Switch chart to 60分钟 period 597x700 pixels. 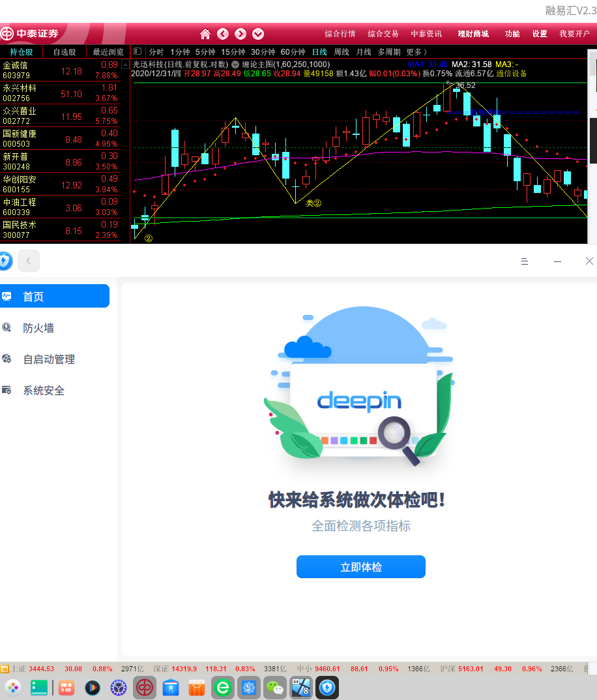(x=293, y=51)
